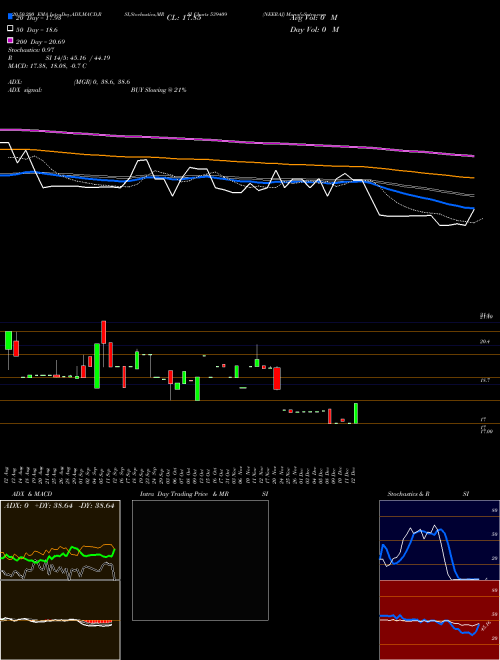Click the '(MGR) 0, 38.6, 38.6' ADX values

pos(102,82)
